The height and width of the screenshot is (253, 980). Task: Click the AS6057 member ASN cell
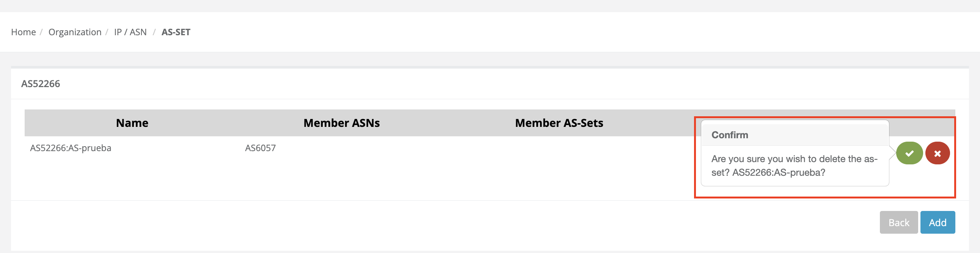pyautogui.click(x=260, y=148)
